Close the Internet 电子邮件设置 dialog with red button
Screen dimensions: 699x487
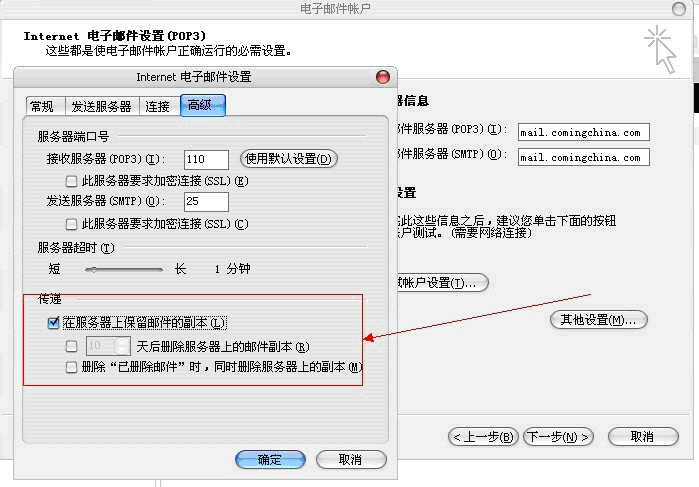(382, 77)
